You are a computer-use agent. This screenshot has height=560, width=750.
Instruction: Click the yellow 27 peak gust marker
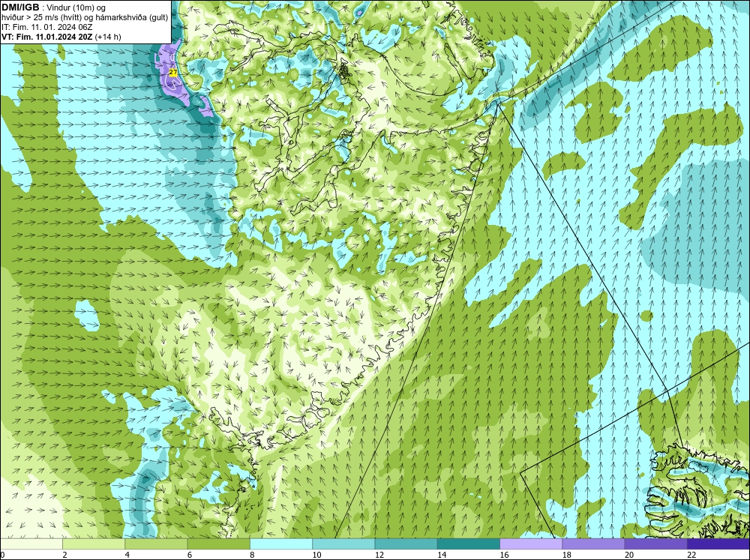173,72
